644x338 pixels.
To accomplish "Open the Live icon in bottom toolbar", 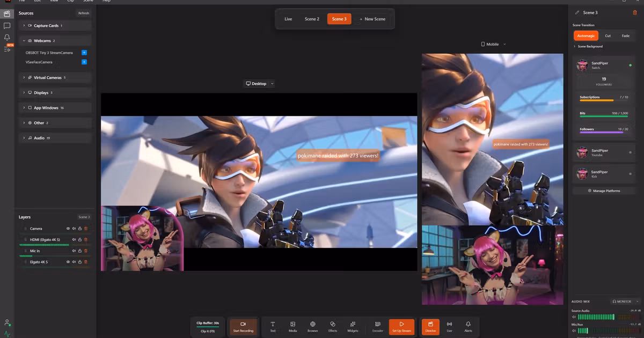I will [449, 327].
